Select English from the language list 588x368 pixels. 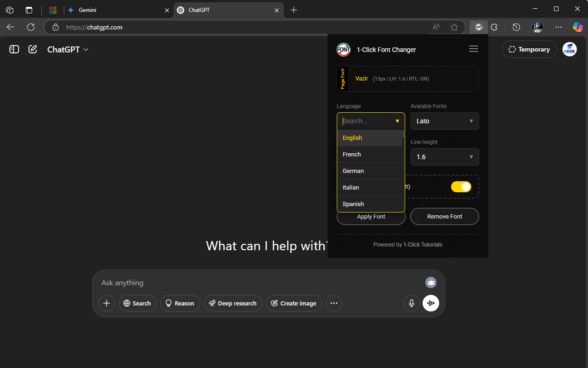(x=369, y=138)
